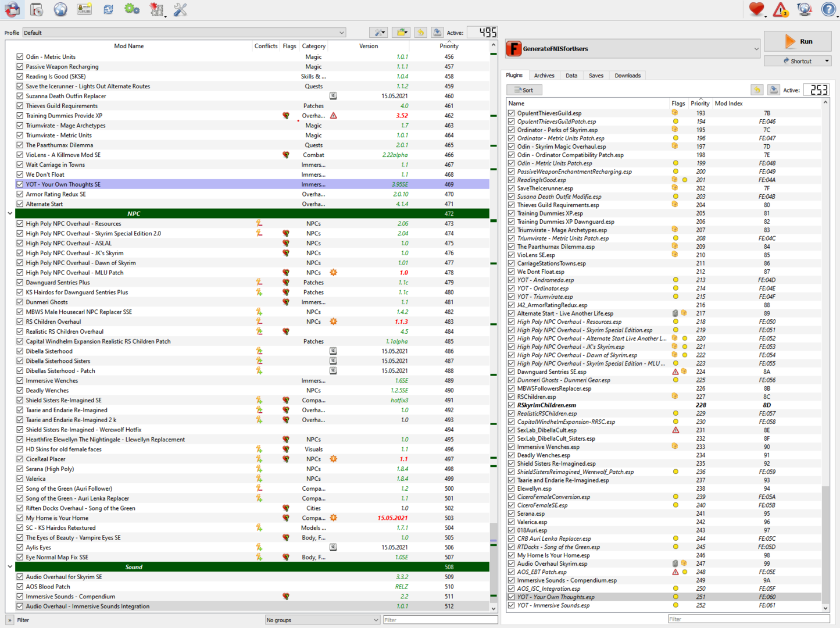Sort by Mod Name column header
The height and width of the screenshot is (628, 840).
point(129,46)
